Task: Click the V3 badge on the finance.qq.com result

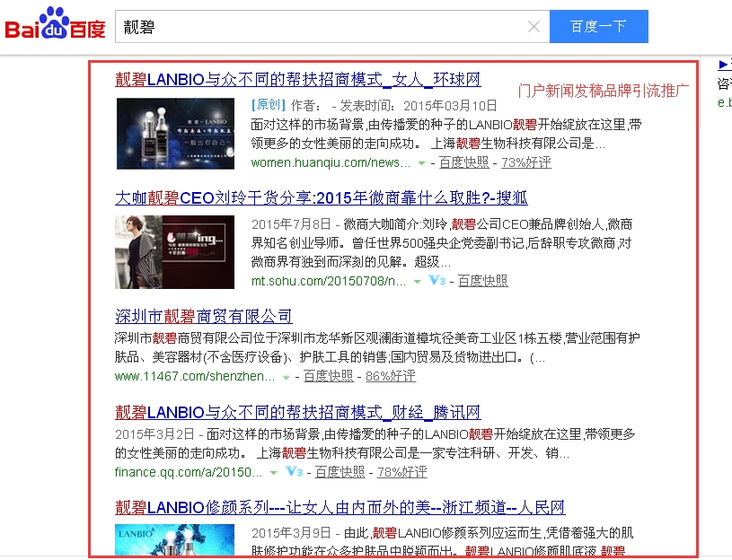Action: (x=294, y=471)
